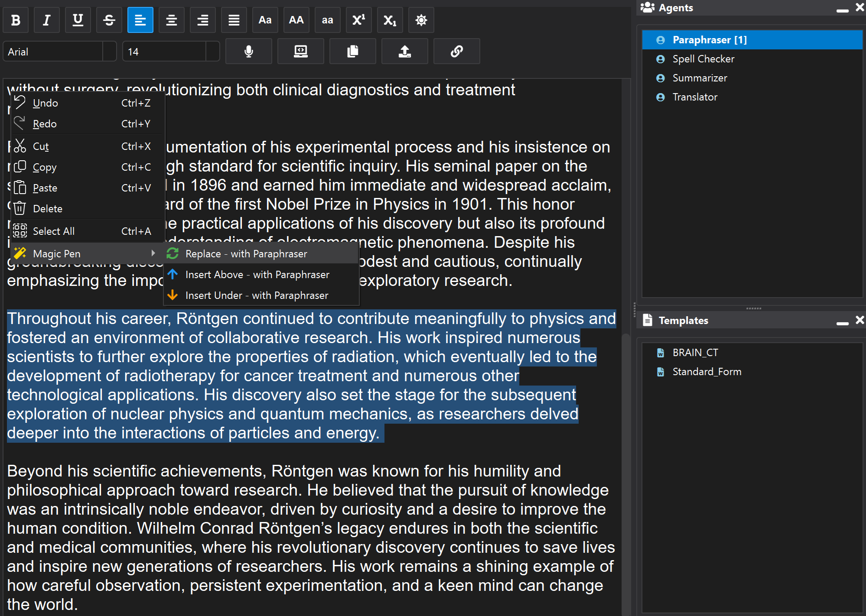This screenshot has width=866, height=616.
Task: Toggle bold formatting
Action: [16, 20]
